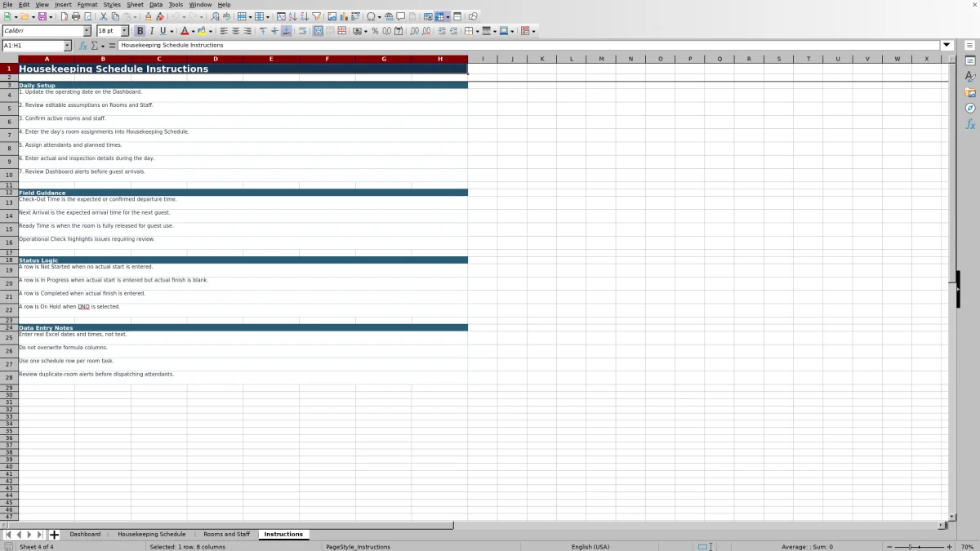
Task: Click the Print icon in toolbar
Action: tap(76, 16)
